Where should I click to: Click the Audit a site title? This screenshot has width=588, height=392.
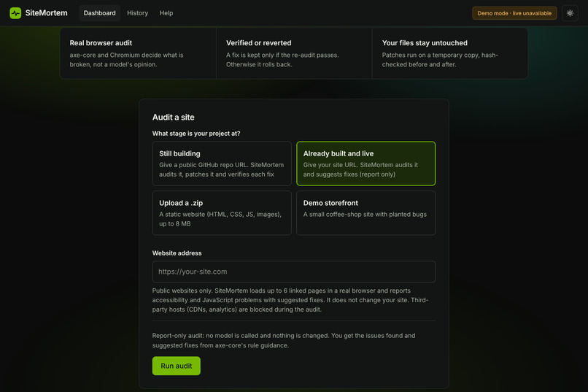coord(173,117)
